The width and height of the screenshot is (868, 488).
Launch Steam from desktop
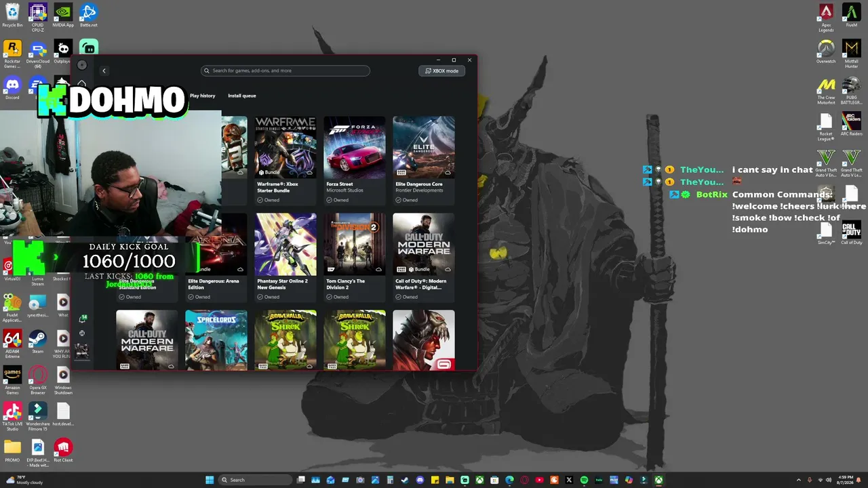[37, 342]
